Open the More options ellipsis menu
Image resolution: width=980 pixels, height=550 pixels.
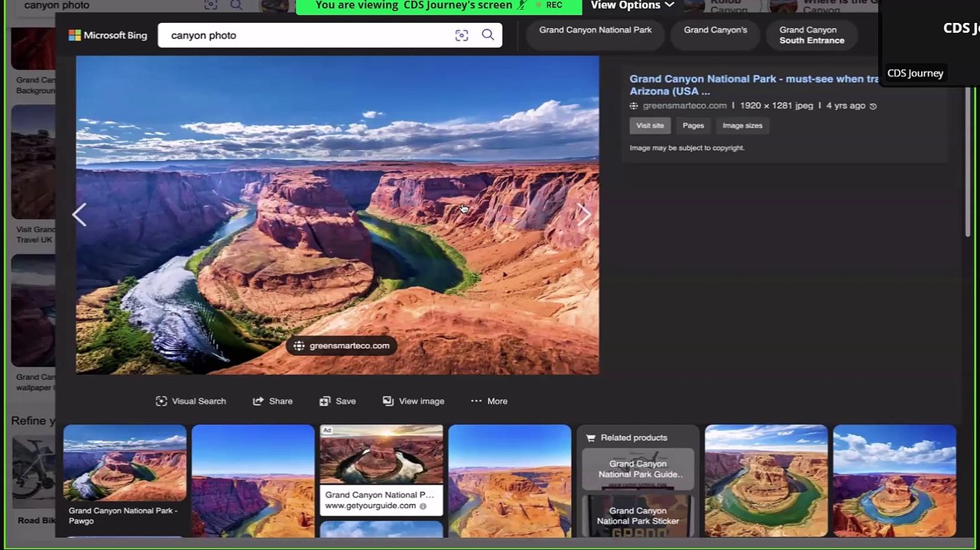489,401
